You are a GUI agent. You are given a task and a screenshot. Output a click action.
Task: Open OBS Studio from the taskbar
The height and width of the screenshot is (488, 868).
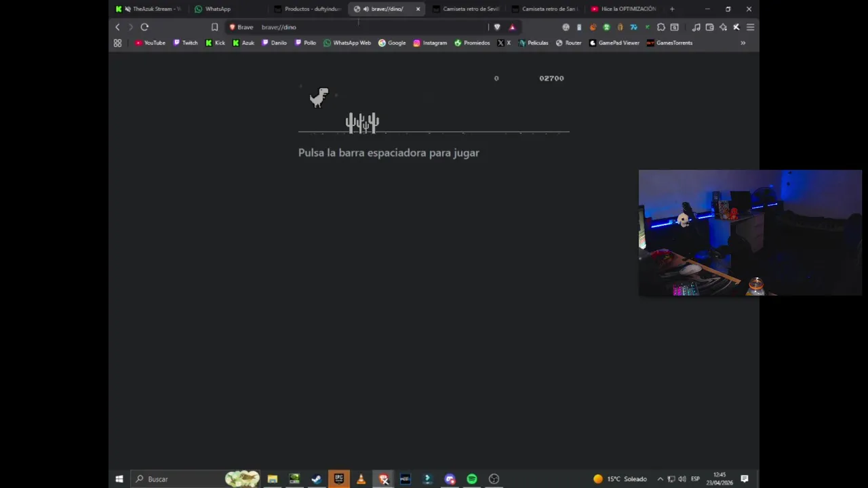[494, 479]
